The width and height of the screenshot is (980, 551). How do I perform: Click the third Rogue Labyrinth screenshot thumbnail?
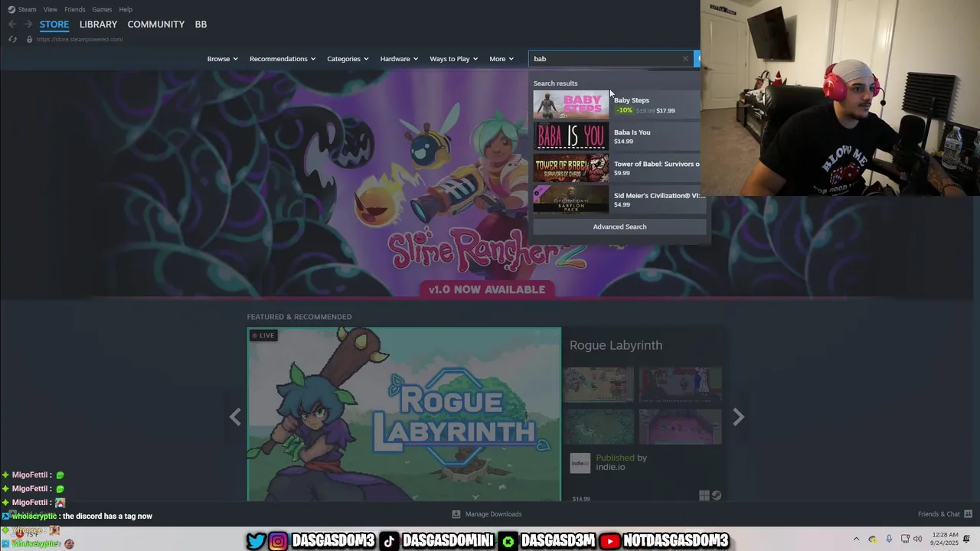click(x=599, y=426)
